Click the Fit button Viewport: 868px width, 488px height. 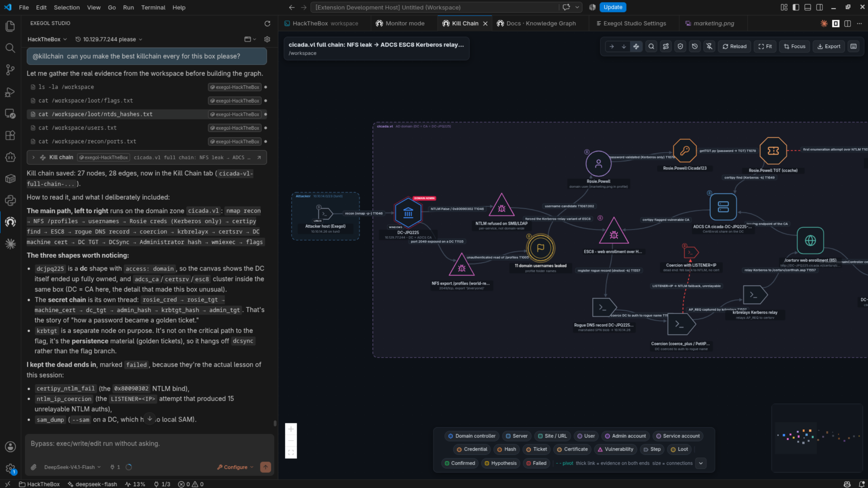[x=765, y=46]
